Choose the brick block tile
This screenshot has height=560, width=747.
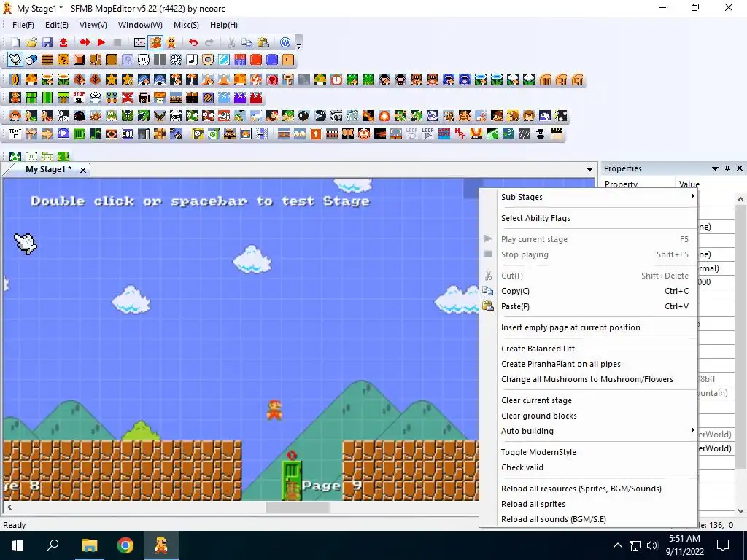click(47, 60)
